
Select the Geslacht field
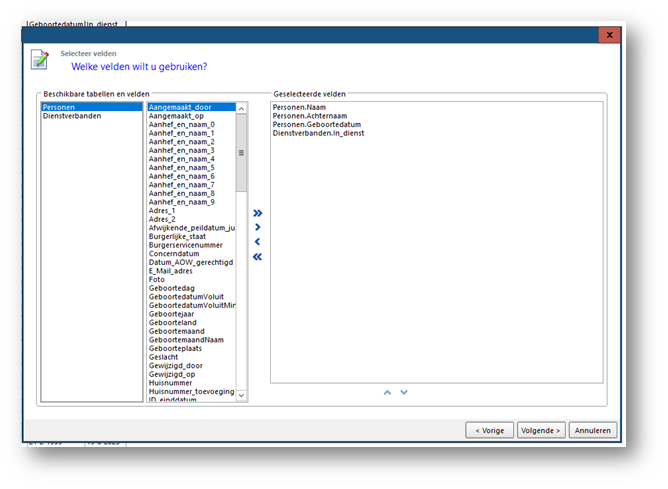(191, 357)
